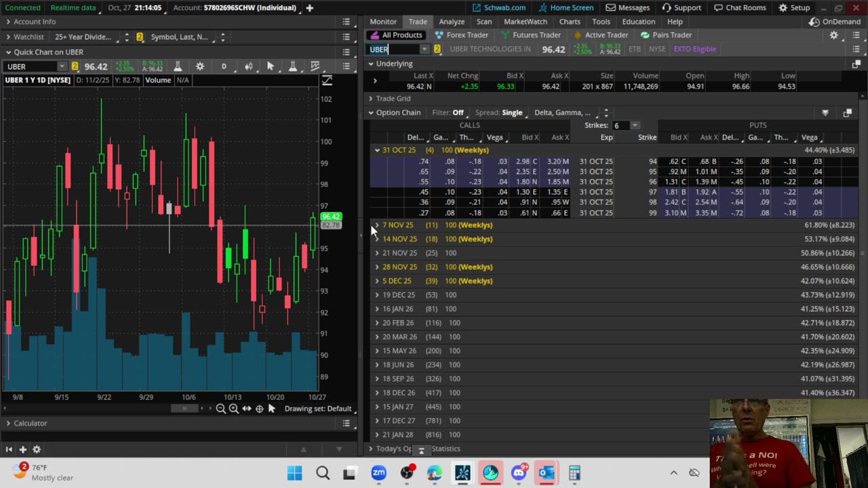868x488 pixels.
Task: Open the Chat Rooms window
Action: (x=739, y=7)
